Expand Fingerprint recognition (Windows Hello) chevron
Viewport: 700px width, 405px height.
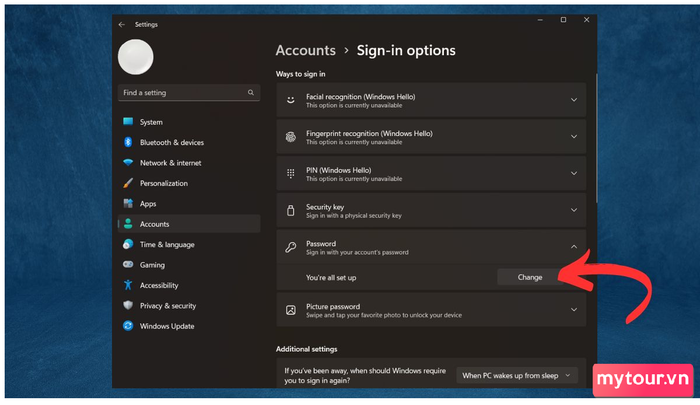point(574,137)
